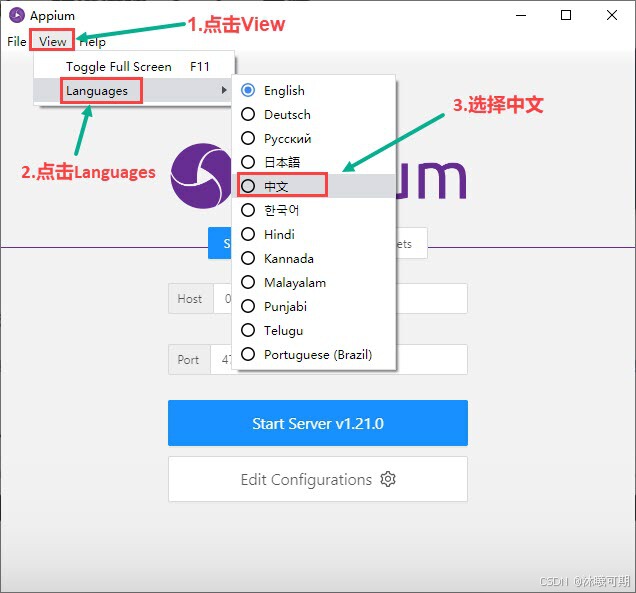The width and height of the screenshot is (636, 593).
Task: Click the Host field label
Action: coord(189,299)
